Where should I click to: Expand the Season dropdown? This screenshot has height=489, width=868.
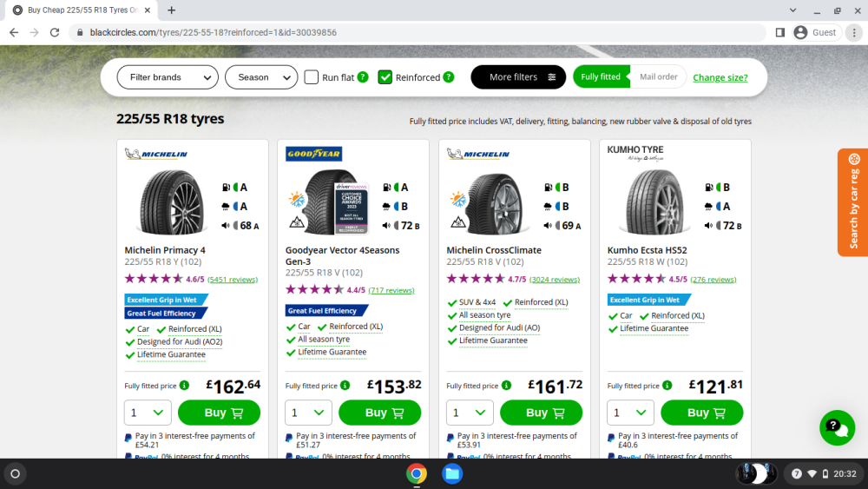click(x=261, y=77)
